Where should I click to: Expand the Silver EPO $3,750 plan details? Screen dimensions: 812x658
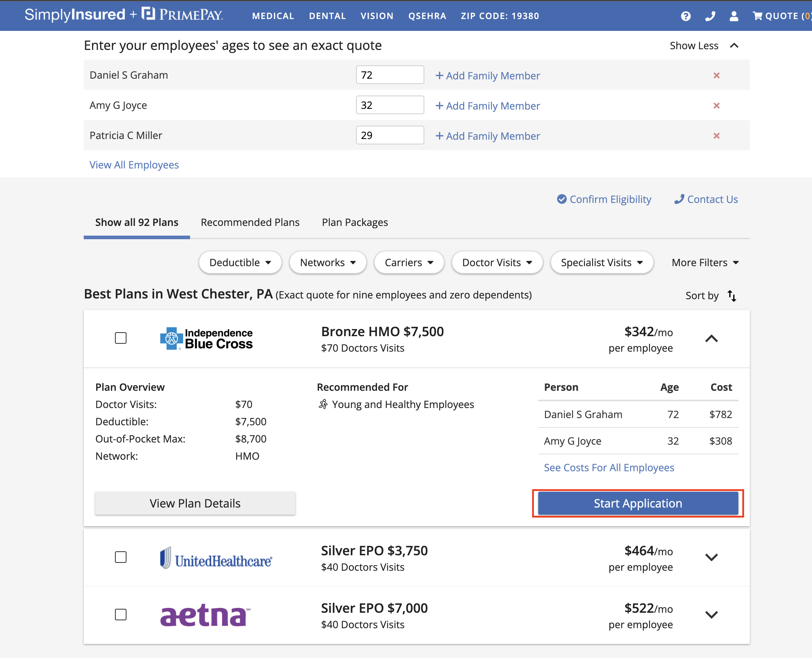coord(711,557)
